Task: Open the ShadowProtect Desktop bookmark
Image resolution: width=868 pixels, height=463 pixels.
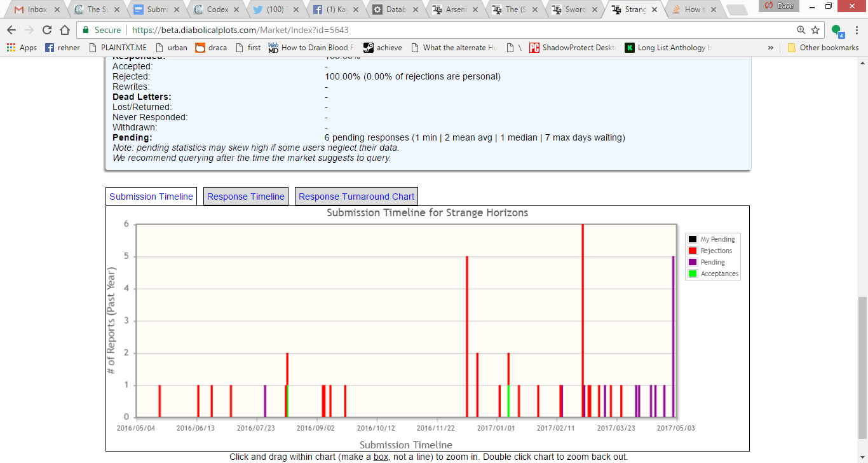Action: (573, 48)
